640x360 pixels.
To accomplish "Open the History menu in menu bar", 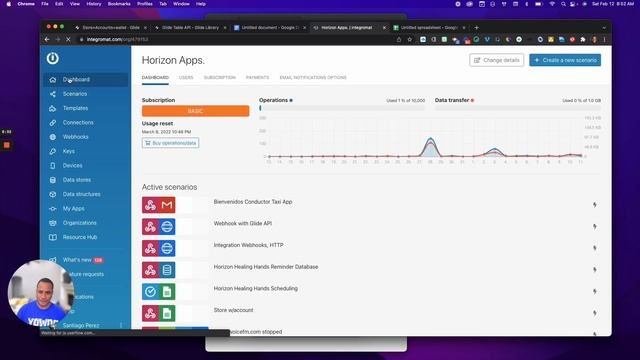I will tap(93, 4).
